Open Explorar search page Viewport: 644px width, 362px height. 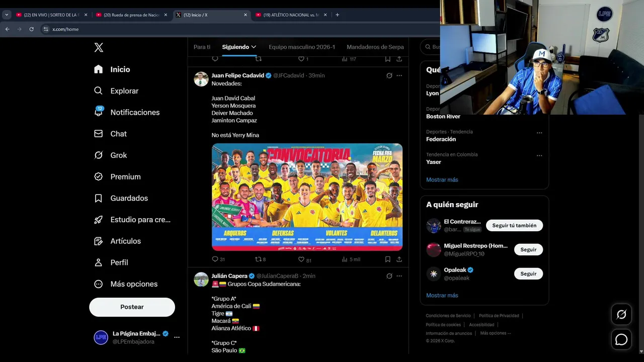coord(116,91)
